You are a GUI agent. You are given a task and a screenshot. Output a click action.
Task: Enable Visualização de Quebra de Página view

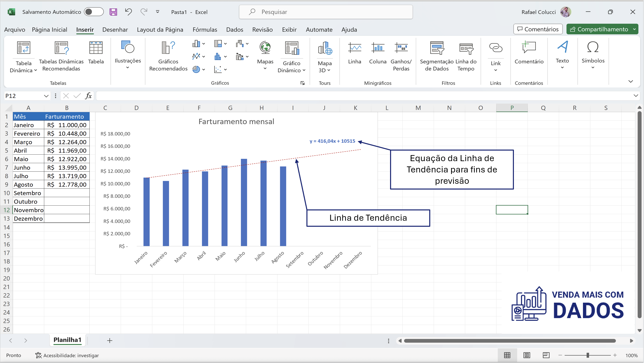546,355
